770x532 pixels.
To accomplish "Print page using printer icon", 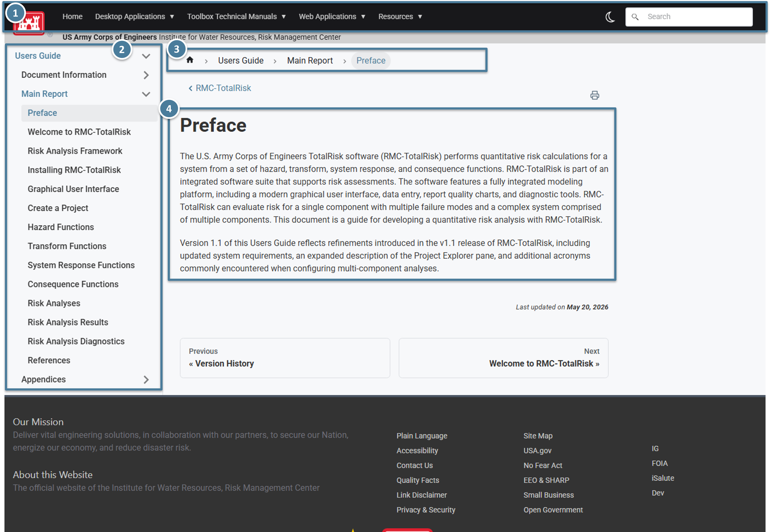I will 595,95.
